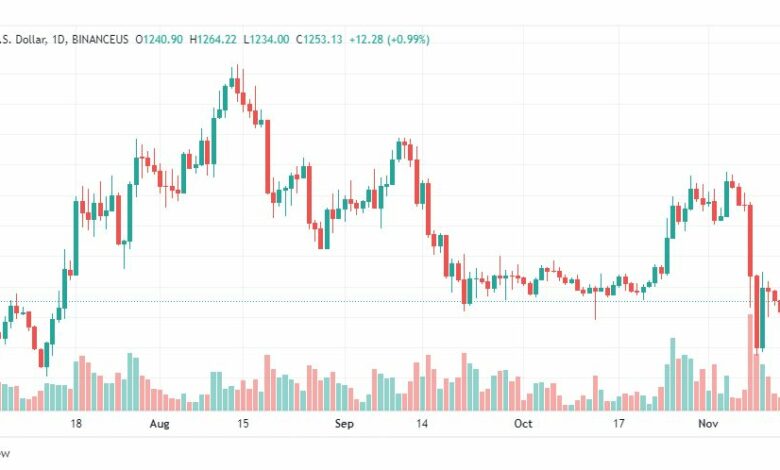The width and height of the screenshot is (780, 470).
Task: Click the 15 date tick after Aug
Action: click(242, 424)
